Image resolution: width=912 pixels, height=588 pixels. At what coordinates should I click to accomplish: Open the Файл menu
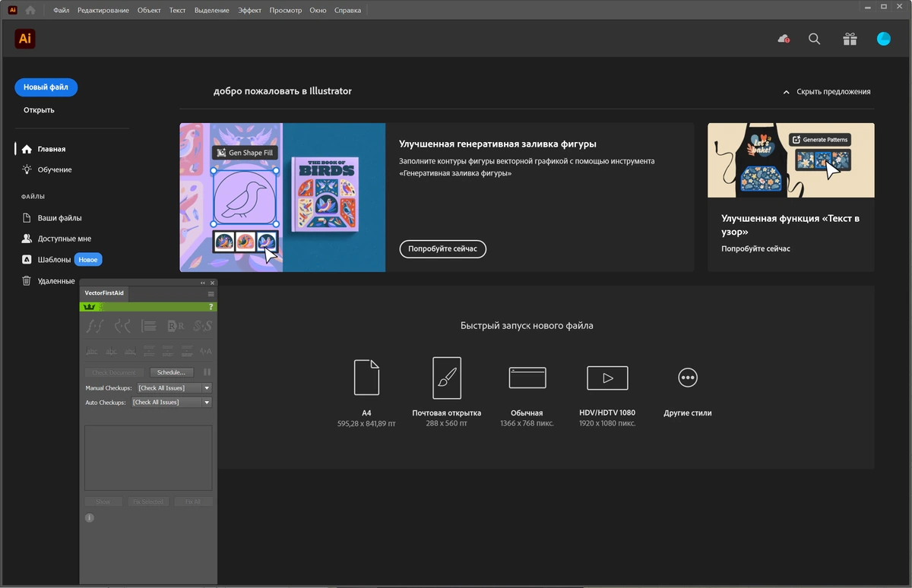(62, 11)
